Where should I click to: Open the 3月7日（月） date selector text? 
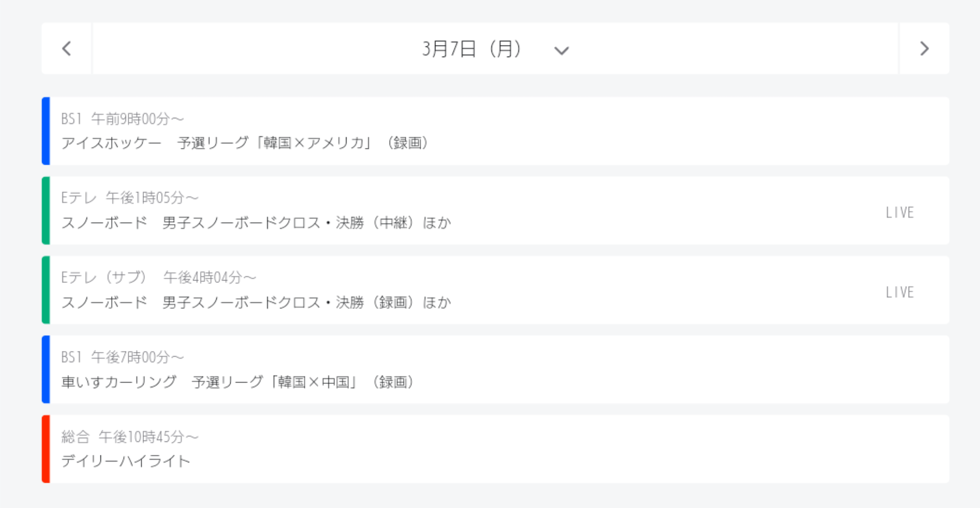(471, 49)
